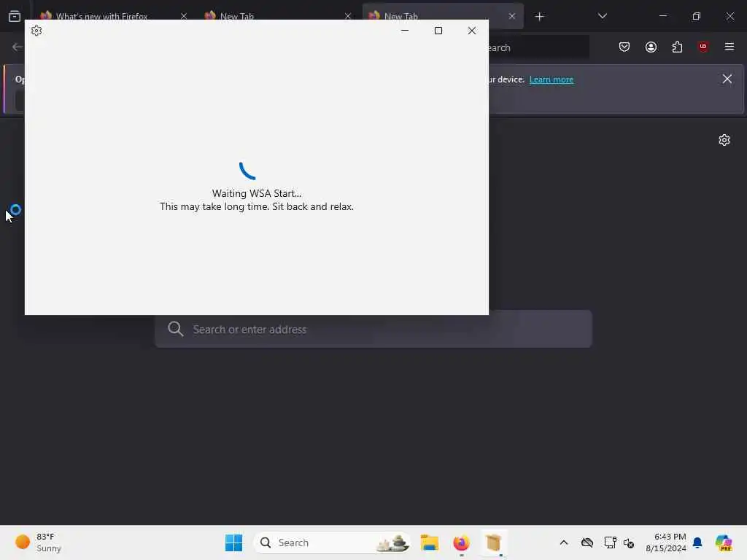Close the active New Tab tab

(511, 16)
